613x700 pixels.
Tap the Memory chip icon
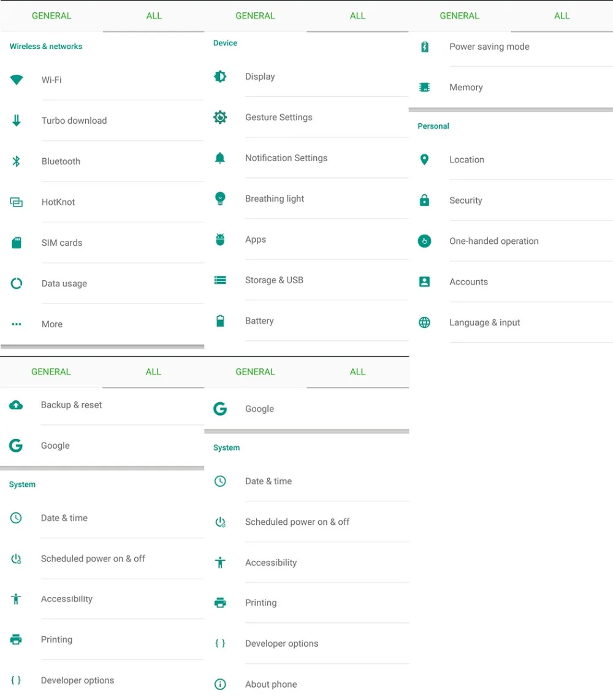[425, 87]
